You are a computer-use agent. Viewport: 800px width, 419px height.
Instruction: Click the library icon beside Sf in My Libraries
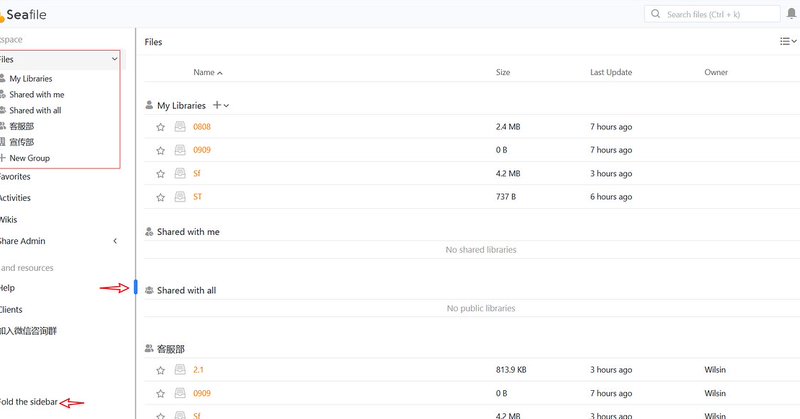pyautogui.click(x=180, y=174)
